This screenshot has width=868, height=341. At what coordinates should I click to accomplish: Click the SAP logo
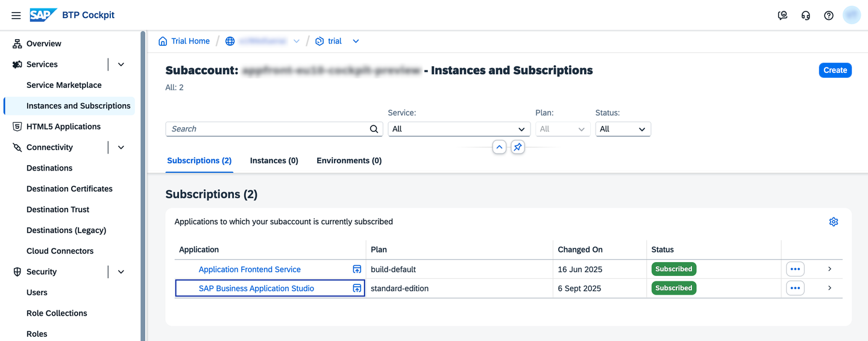click(43, 15)
